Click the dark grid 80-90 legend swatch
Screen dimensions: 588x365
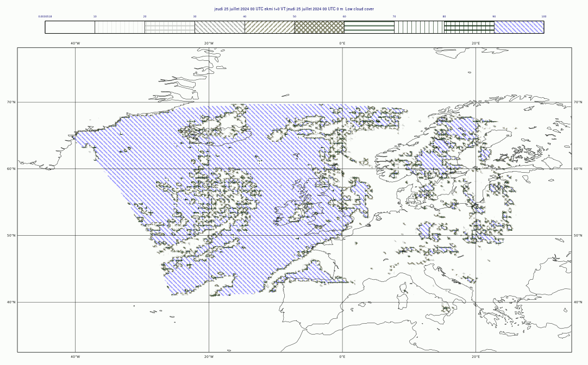[469, 27]
